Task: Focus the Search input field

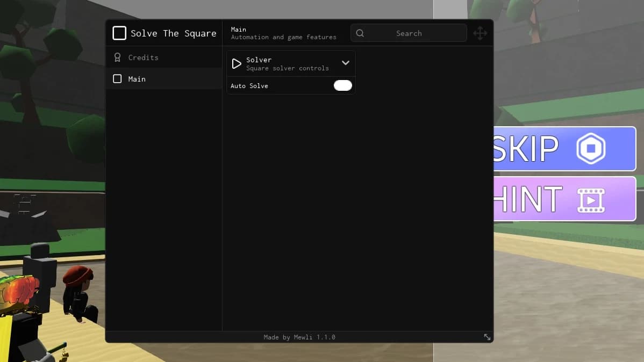Action: tap(409, 33)
